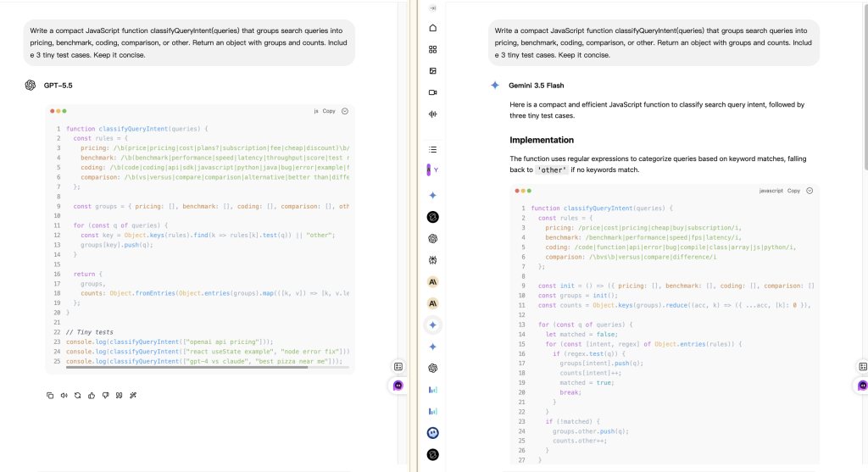Click the vertical scrollbar of the right pane
The image size is (868, 472).
[x=865, y=88]
